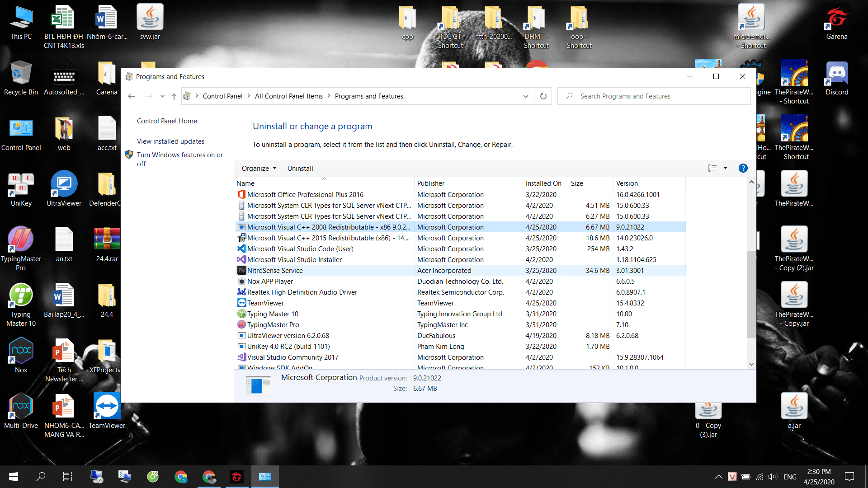Click the Wi-Fi network tray icon

[759, 477]
